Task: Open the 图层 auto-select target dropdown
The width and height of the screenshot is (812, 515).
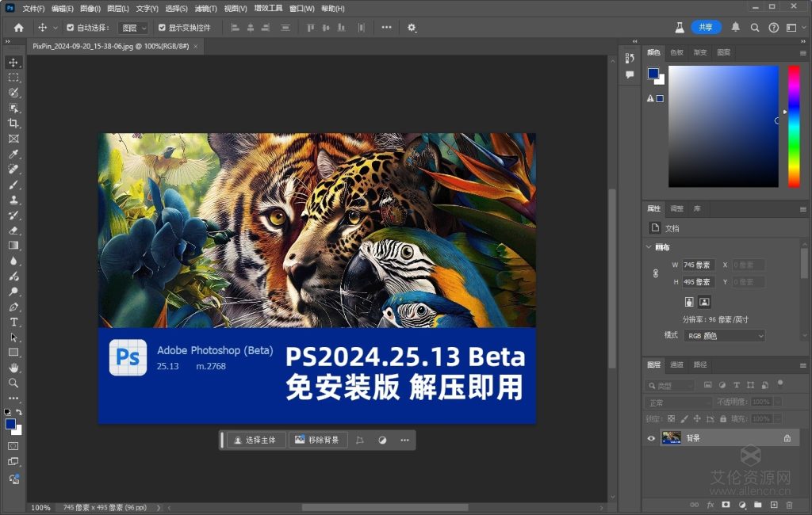Action: coord(133,28)
